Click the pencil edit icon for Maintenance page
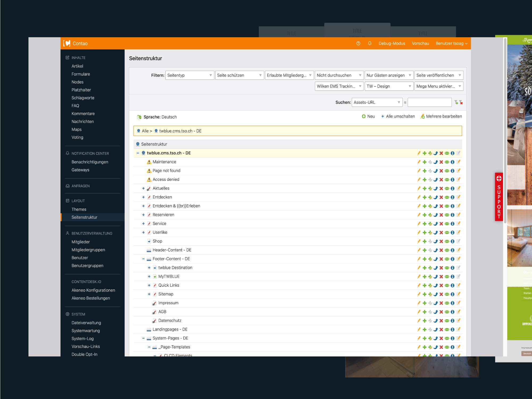The width and height of the screenshot is (532, 399). (419, 162)
